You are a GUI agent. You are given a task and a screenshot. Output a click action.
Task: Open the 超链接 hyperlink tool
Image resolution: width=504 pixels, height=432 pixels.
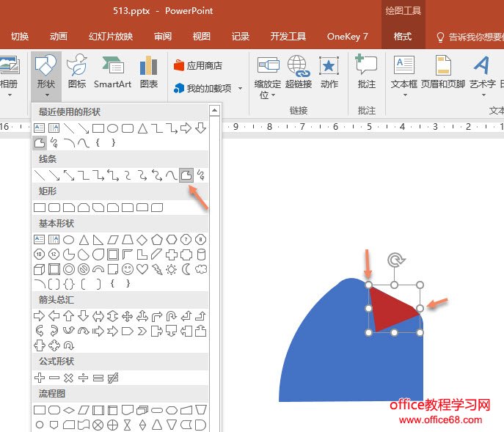[299, 72]
